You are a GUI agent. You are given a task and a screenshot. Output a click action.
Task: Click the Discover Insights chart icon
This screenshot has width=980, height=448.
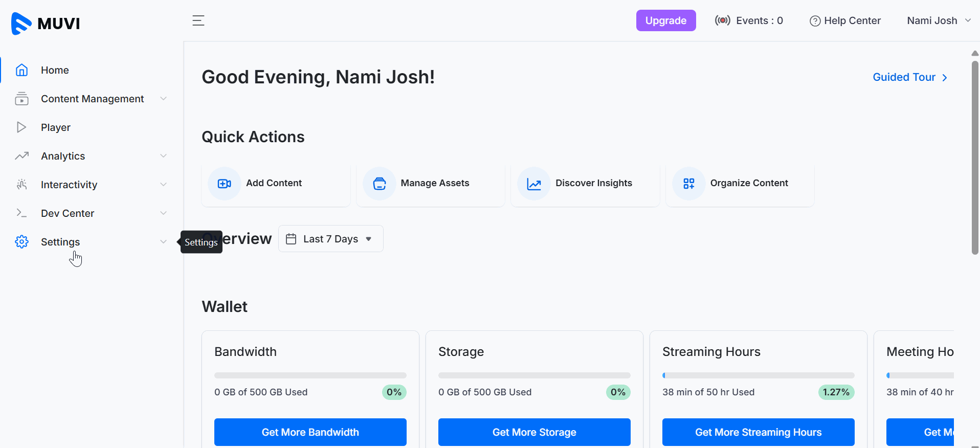coord(534,184)
